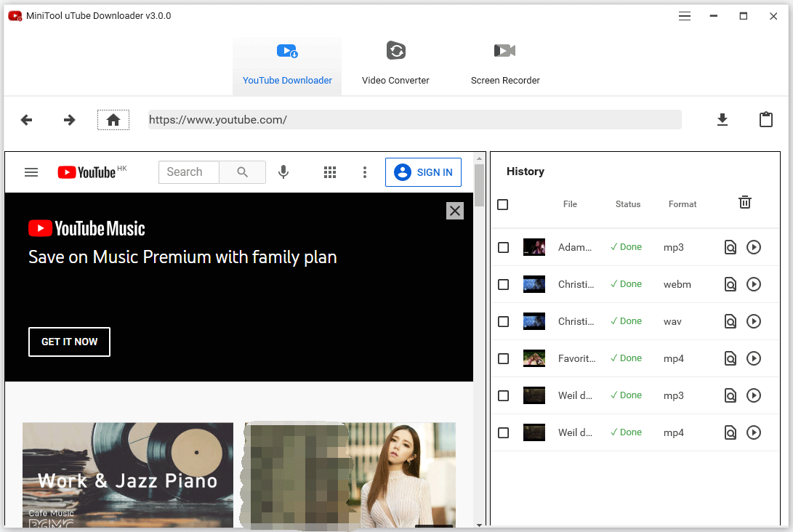Open the hamburger menu in title bar
Screen dimensions: 793x532
point(685,16)
